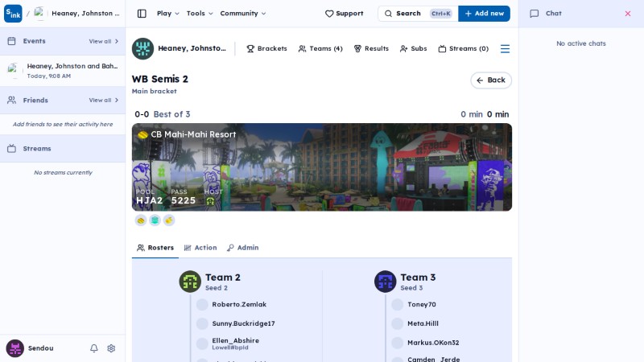This screenshot has width=644, height=362.
Task: Click the host team icon on banner
Action: [210, 200]
